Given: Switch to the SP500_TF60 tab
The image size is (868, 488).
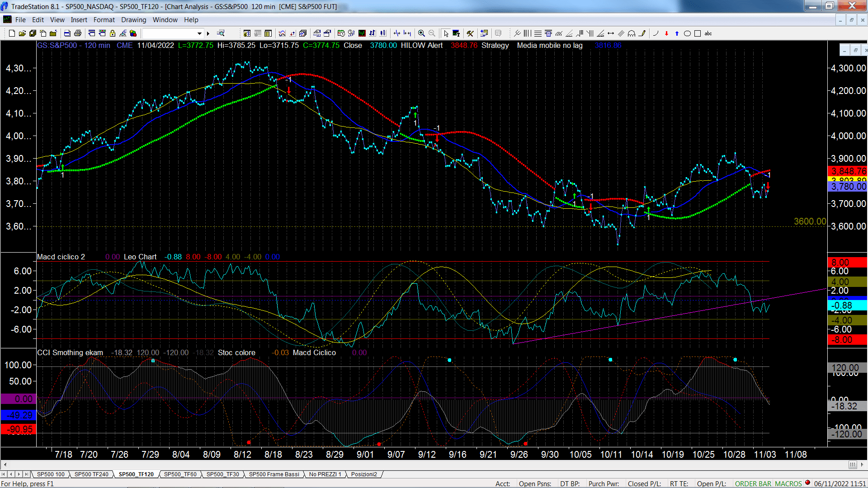Looking at the screenshot, I should (x=180, y=474).
